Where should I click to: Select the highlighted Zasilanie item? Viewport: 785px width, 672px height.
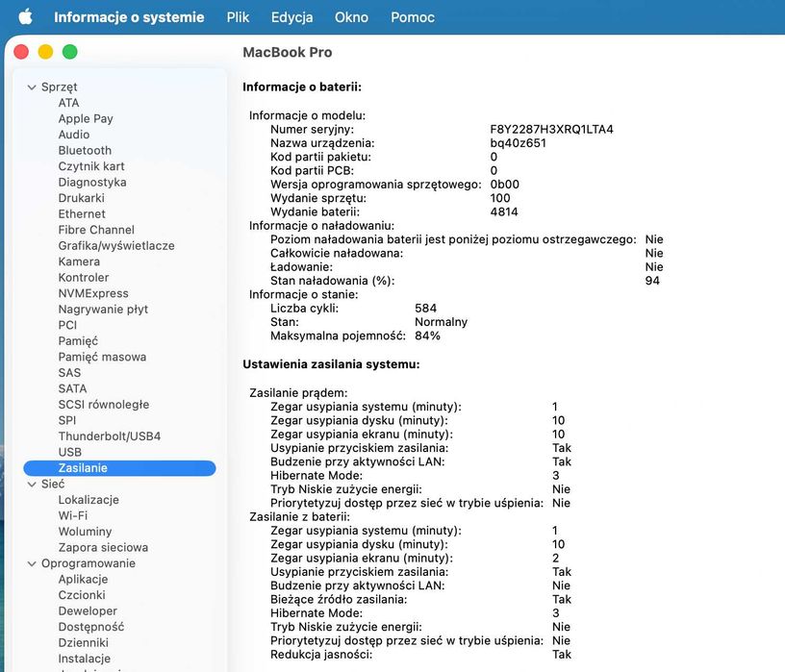pyautogui.click(x=119, y=468)
